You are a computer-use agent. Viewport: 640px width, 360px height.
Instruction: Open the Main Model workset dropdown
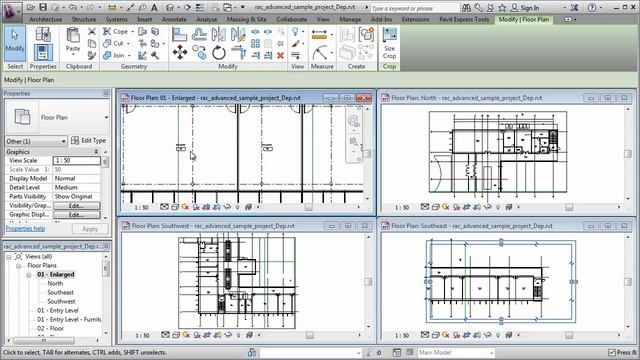pos(456,352)
